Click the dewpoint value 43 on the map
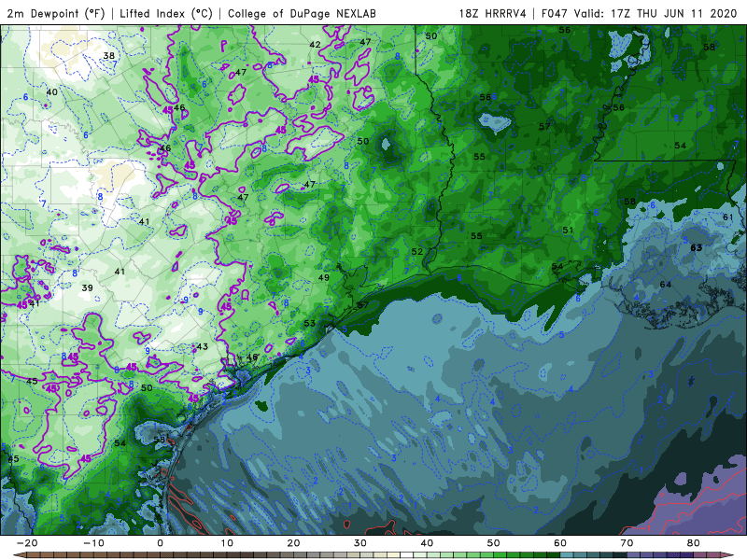The width and height of the screenshot is (747, 560). pos(203,346)
